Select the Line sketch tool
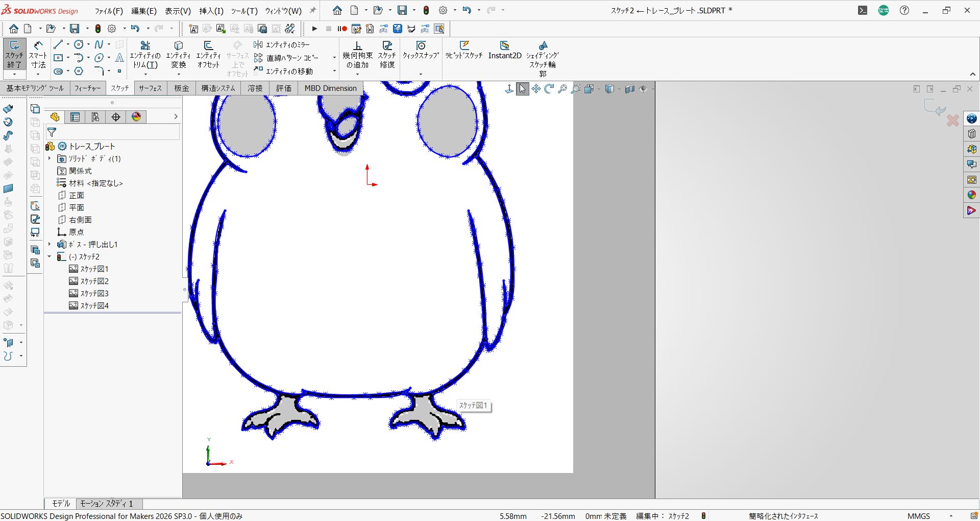The width and height of the screenshot is (980, 521). (58, 45)
